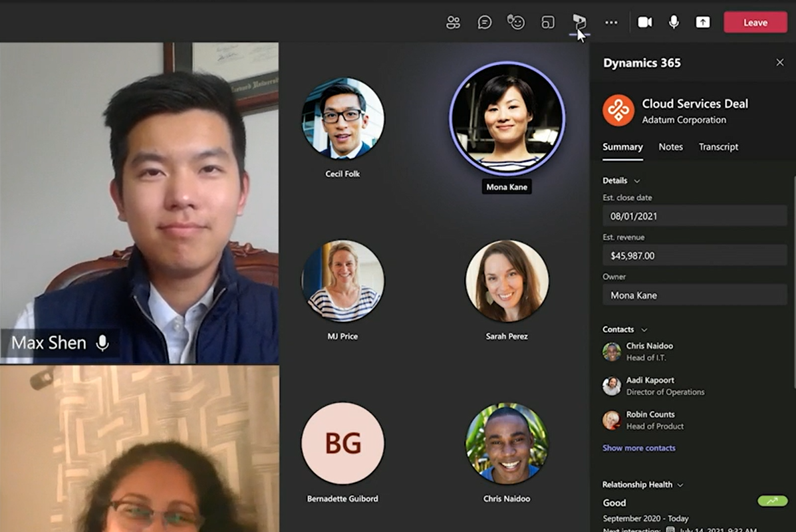
Task: Click Show more contacts link
Action: pyautogui.click(x=638, y=448)
